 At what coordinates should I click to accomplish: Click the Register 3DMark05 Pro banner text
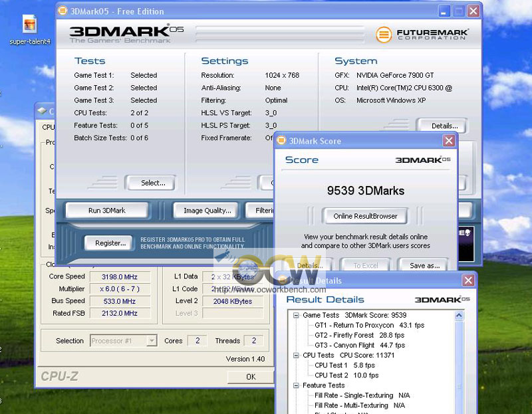(192, 243)
